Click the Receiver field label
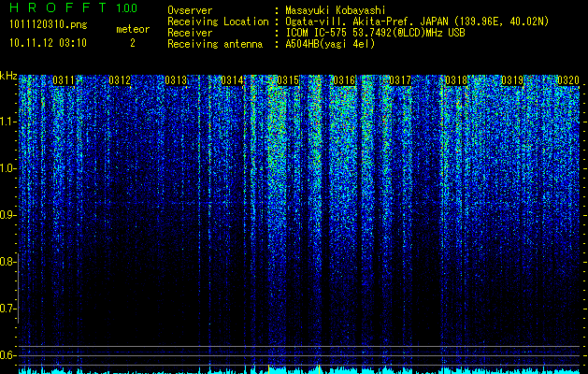 [x=190, y=33]
